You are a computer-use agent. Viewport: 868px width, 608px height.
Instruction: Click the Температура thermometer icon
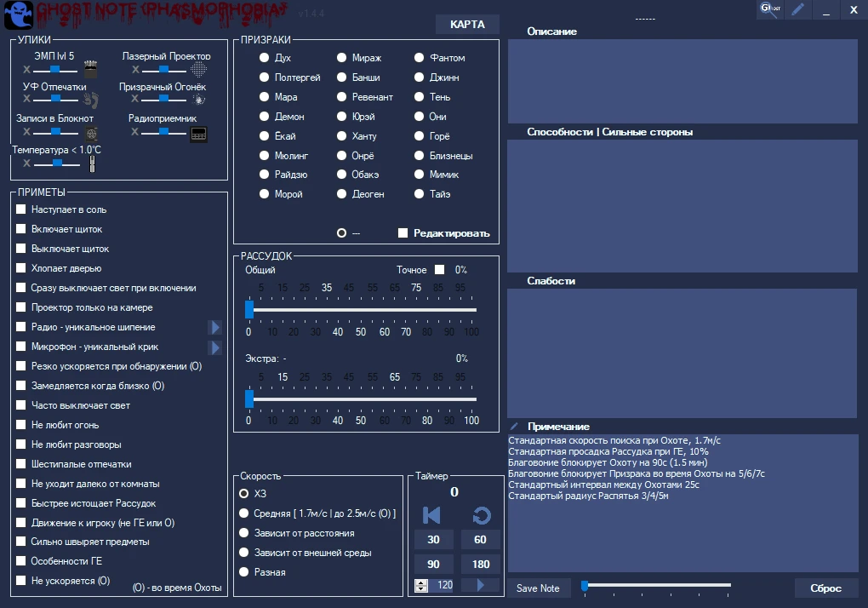92,163
